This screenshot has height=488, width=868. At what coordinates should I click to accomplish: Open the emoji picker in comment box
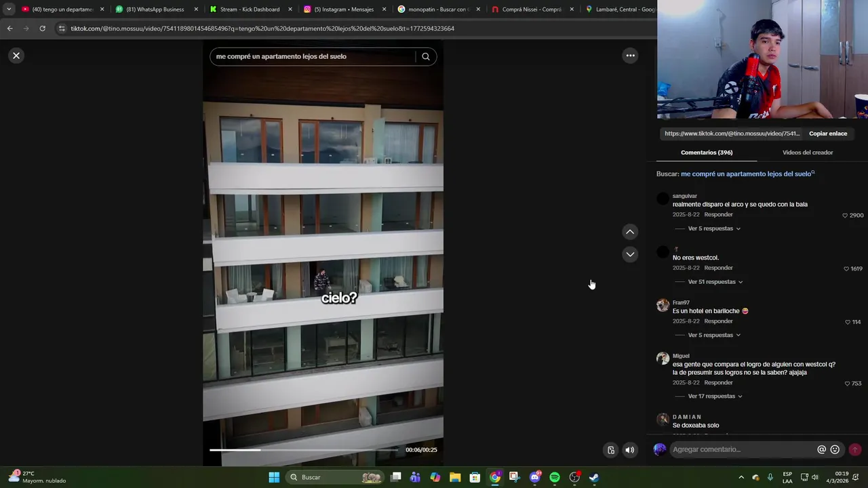(835, 449)
